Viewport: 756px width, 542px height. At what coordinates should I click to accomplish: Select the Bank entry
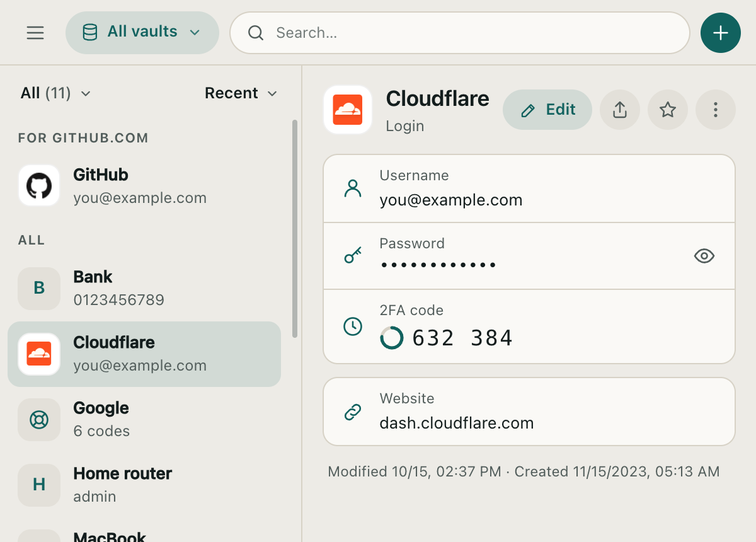[144, 289]
